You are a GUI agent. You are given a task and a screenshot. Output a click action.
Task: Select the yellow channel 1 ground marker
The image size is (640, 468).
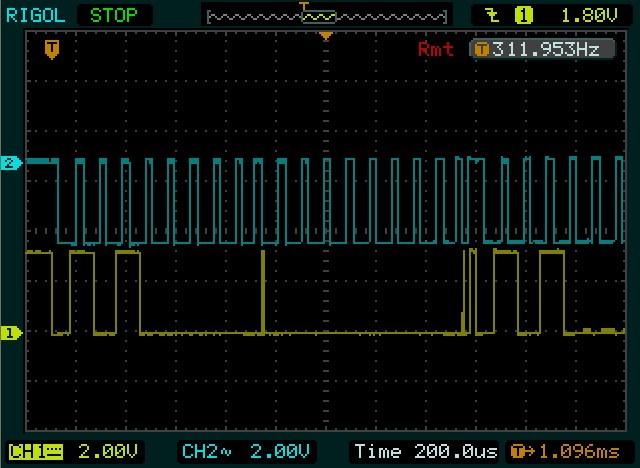pyautogui.click(x=12, y=333)
